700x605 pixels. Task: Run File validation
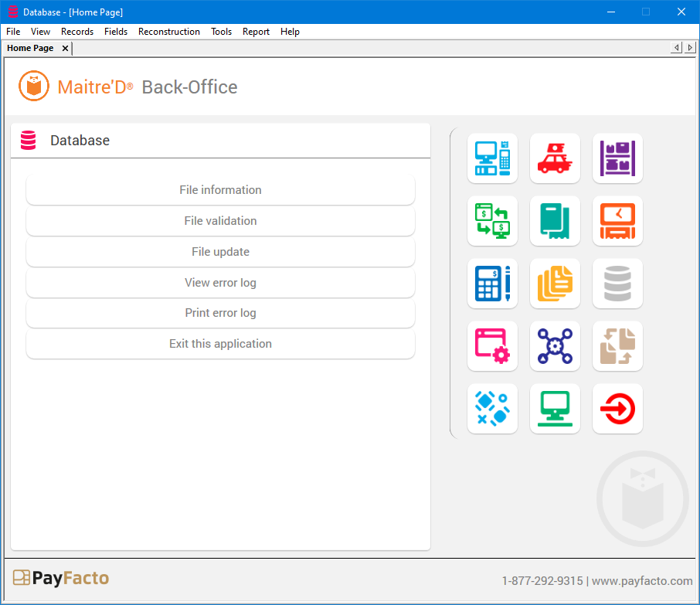click(220, 221)
